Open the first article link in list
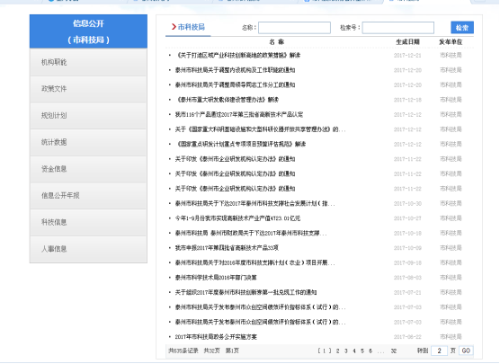 (238, 55)
